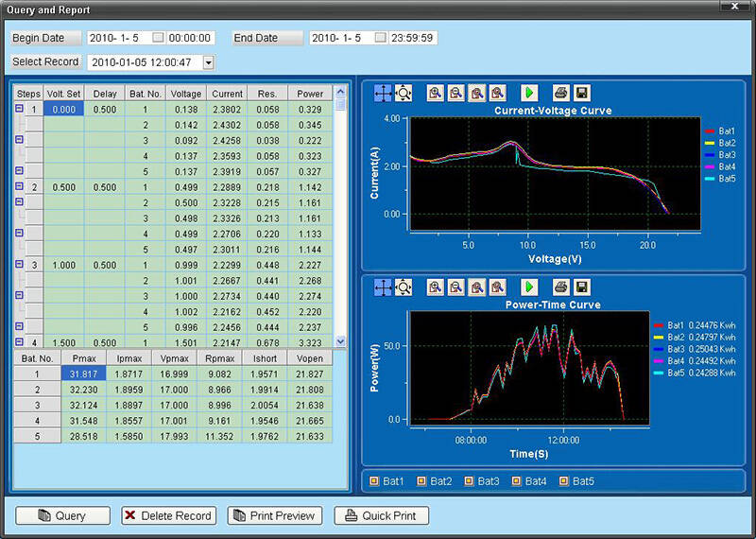
Task: Toggle the Bat5 series checkbox
Action: point(564,481)
